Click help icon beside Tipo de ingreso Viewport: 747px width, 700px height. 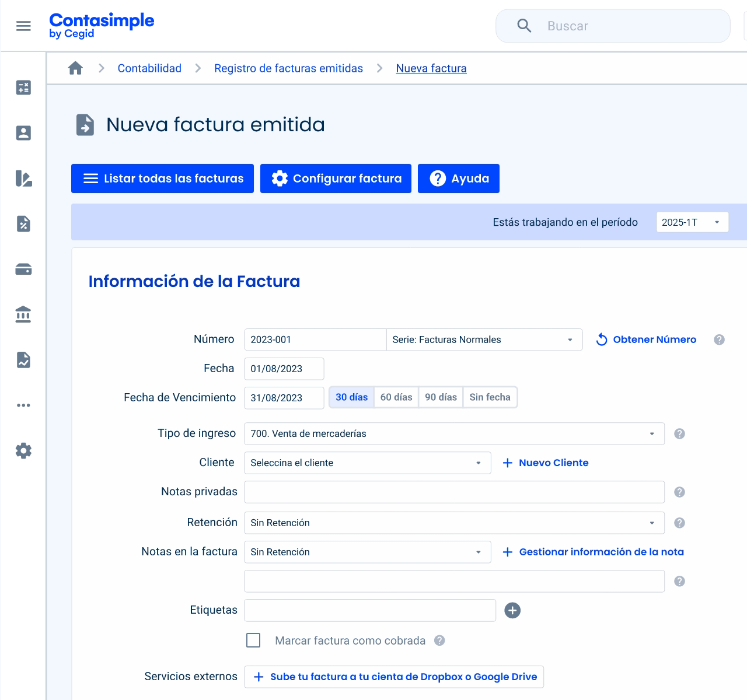pyautogui.click(x=679, y=433)
